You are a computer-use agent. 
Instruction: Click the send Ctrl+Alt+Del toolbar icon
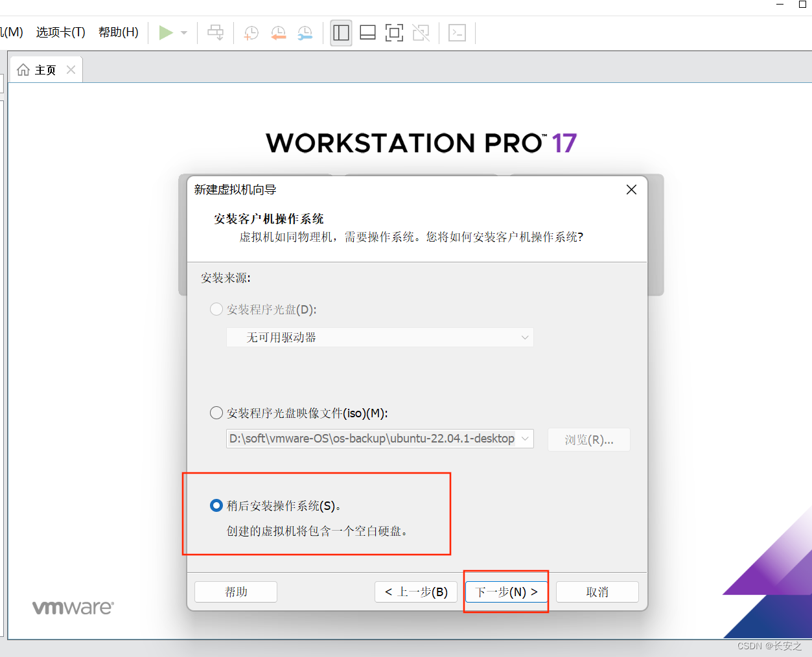coord(215,32)
